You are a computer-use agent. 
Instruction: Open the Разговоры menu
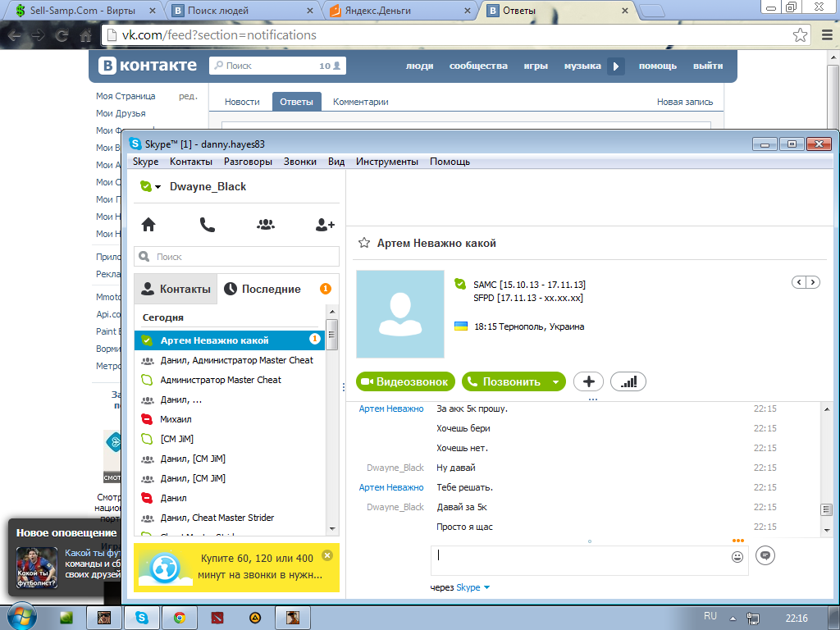tap(248, 162)
